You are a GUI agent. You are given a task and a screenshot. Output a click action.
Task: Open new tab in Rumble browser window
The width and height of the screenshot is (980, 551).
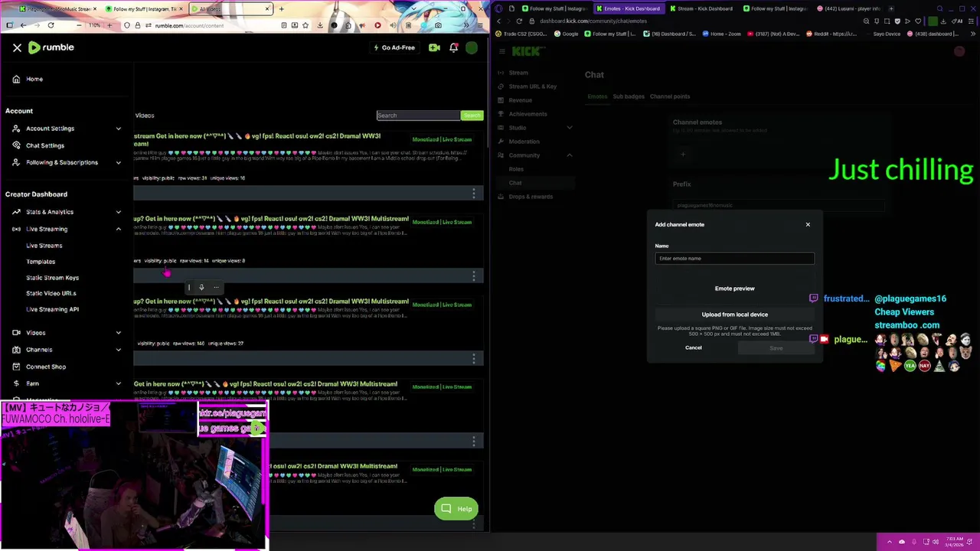click(281, 9)
